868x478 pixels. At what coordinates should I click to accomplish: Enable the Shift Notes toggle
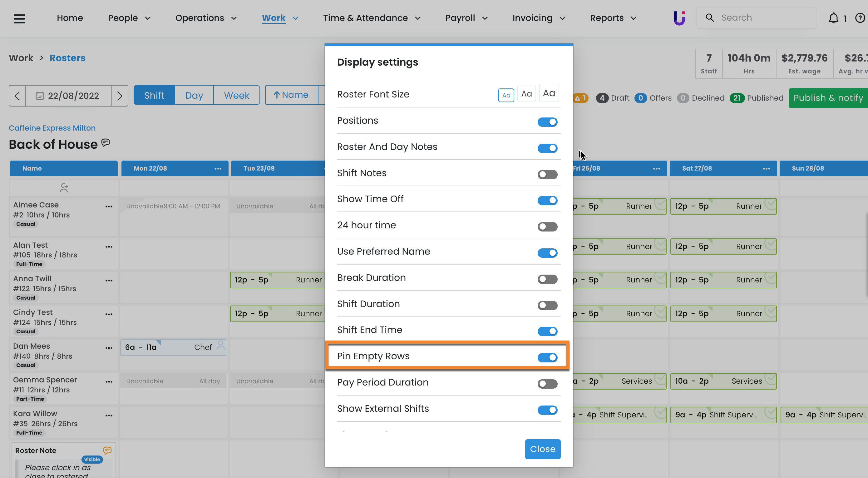click(547, 174)
